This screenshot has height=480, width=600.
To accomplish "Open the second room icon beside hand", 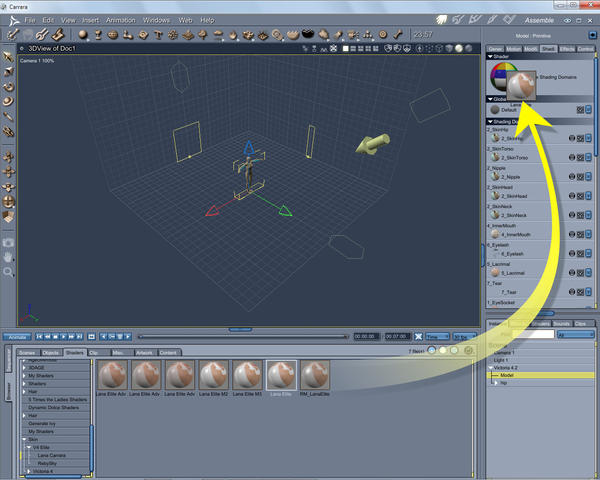I will click(x=458, y=20).
